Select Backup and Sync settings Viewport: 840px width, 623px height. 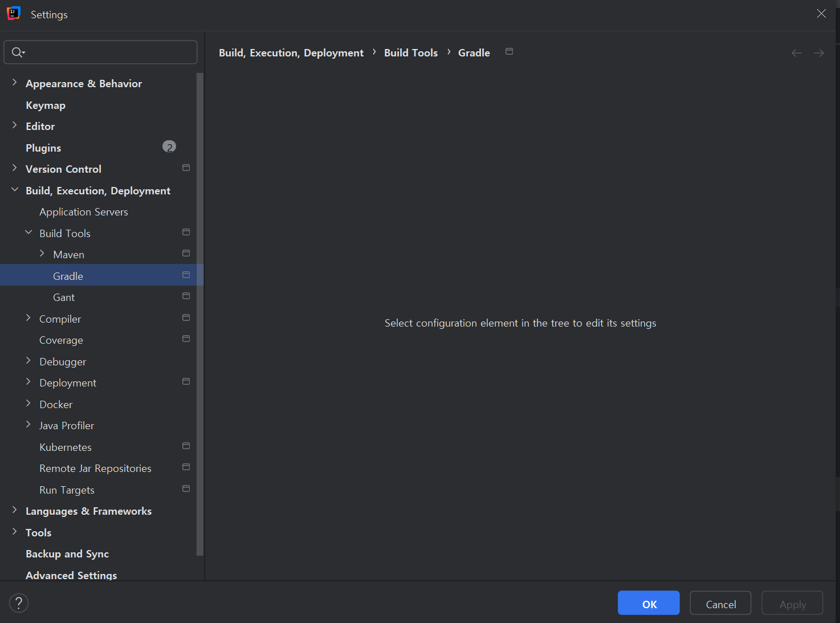67,554
